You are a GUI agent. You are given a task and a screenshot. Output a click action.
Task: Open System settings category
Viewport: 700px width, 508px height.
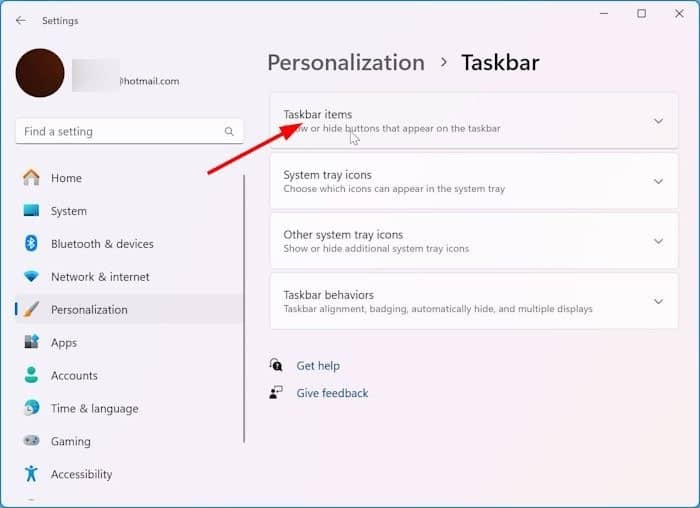pos(129,211)
